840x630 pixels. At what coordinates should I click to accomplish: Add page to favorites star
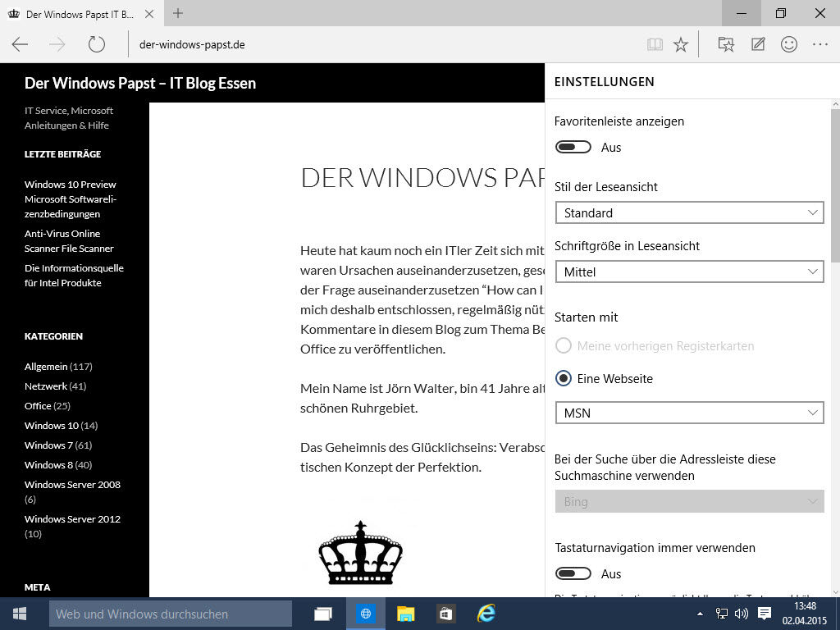(681, 45)
